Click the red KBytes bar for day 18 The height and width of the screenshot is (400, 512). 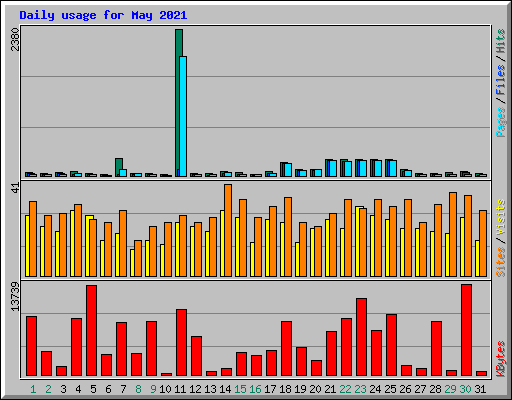pyautogui.click(x=287, y=349)
